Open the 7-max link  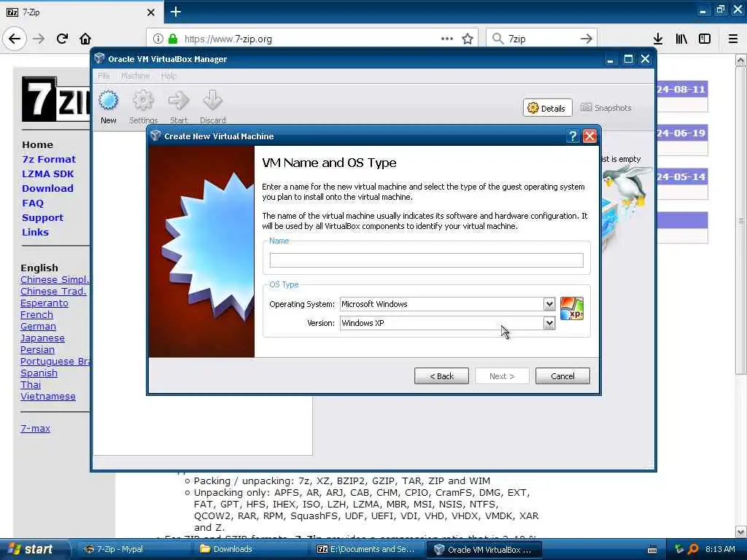[x=35, y=428]
